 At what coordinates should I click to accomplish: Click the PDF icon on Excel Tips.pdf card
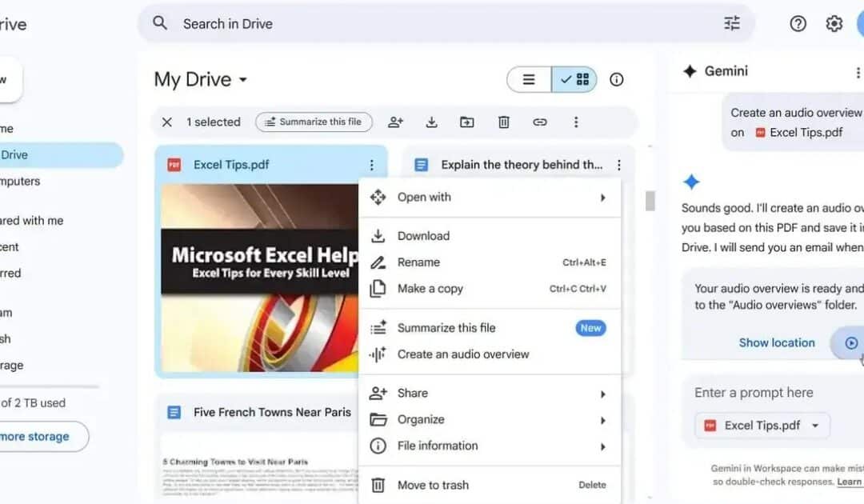[x=174, y=165]
